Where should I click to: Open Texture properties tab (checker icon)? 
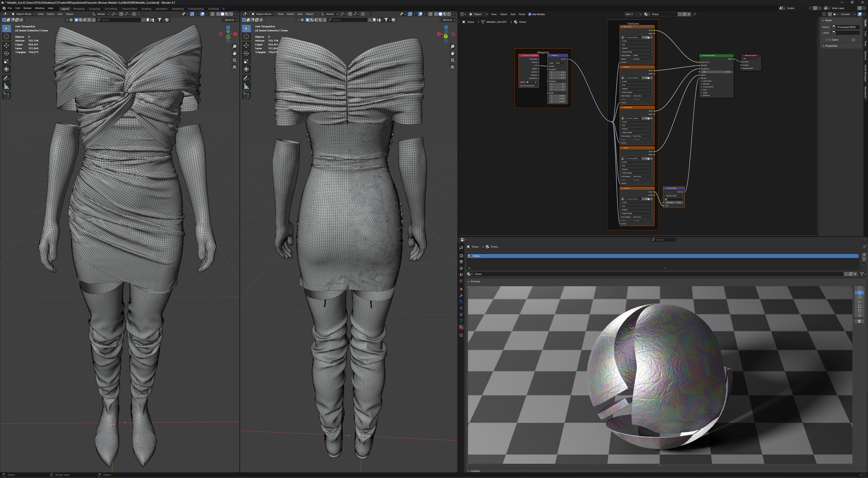pos(461,335)
